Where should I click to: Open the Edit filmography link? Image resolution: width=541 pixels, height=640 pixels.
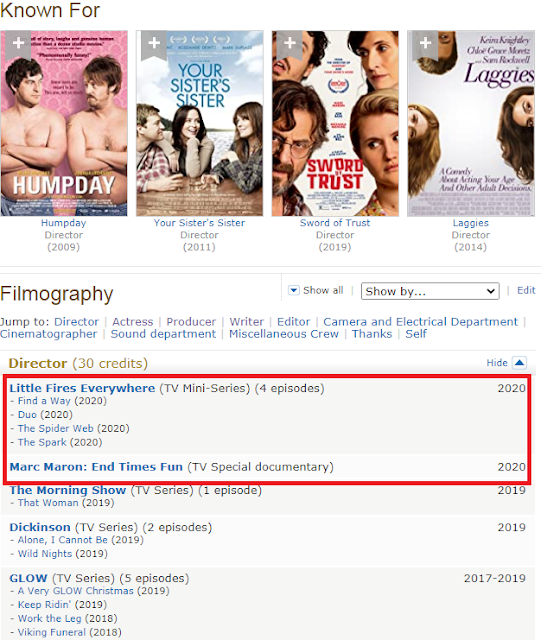pos(526,290)
